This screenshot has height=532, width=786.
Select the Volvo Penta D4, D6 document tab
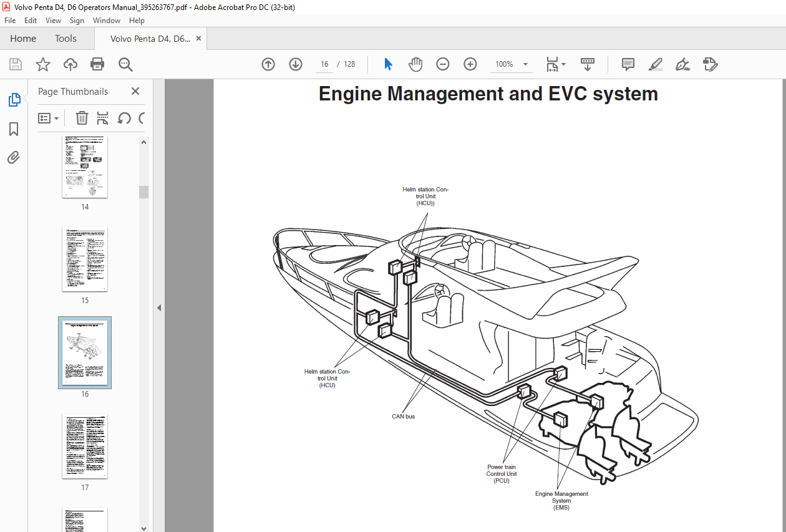pos(150,39)
